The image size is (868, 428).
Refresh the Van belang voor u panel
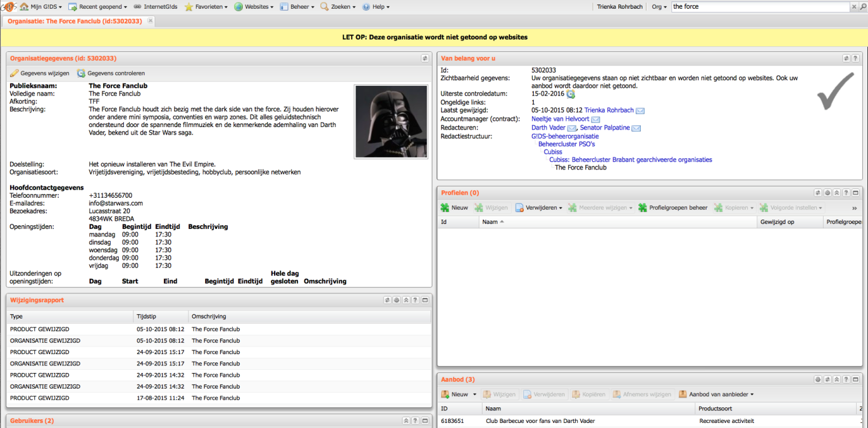pyautogui.click(x=846, y=58)
